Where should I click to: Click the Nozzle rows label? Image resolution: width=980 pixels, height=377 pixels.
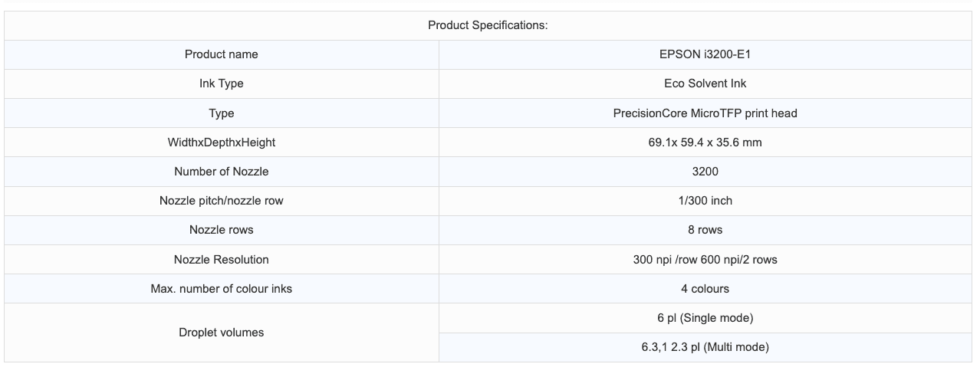point(221,230)
